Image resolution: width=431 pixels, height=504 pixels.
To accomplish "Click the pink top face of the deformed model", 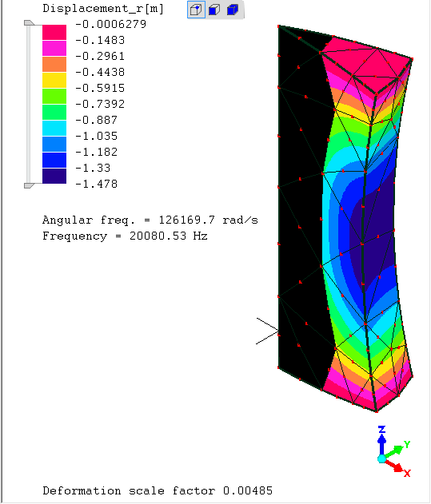I will 367,64.
